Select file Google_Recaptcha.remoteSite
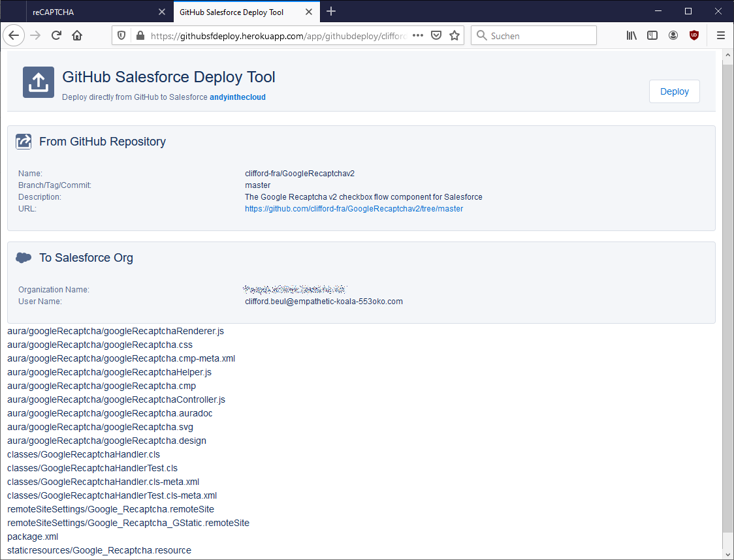 pos(110,509)
